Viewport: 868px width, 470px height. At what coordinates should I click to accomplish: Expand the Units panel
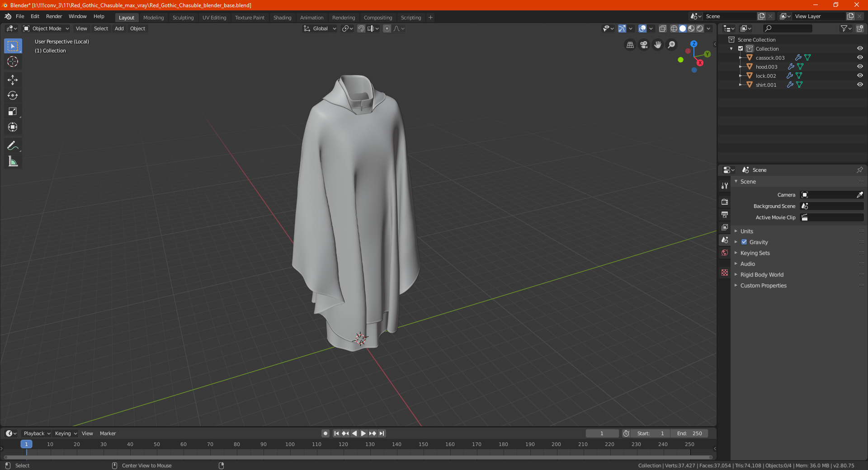click(x=746, y=231)
